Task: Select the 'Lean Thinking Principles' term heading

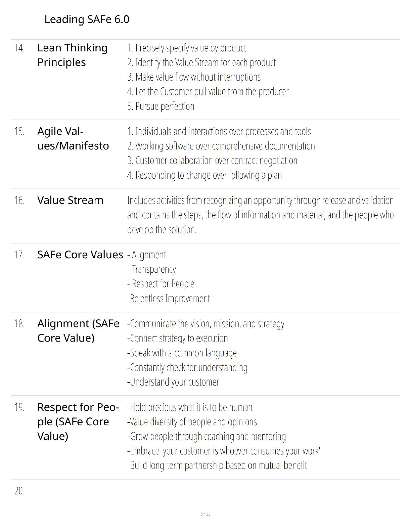Action: click(72, 55)
